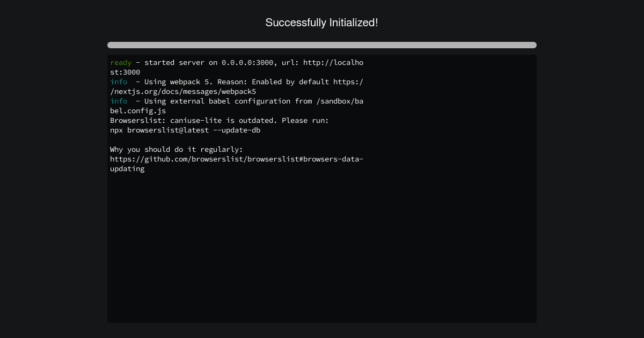Viewport: 644px width, 338px height.
Task: Click the first 'info' log label
Action: tap(119, 82)
